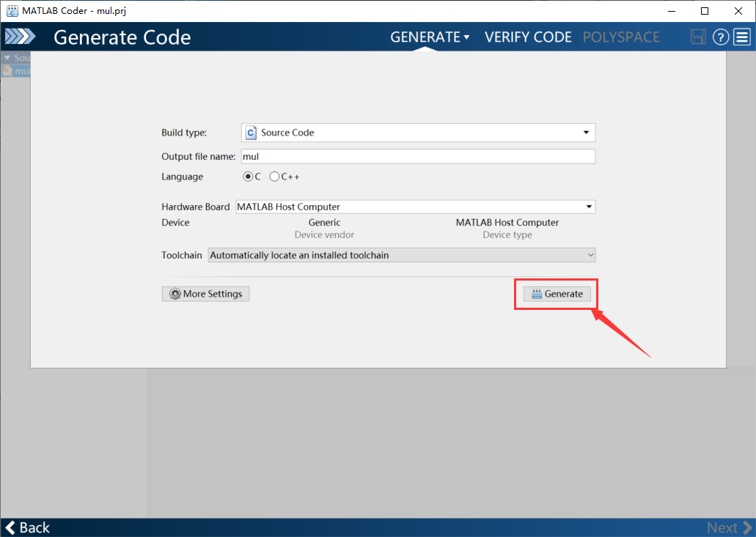This screenshot has width=756, height=537.
Task: Open the Build type dropdown
Action: click(586, 133)
